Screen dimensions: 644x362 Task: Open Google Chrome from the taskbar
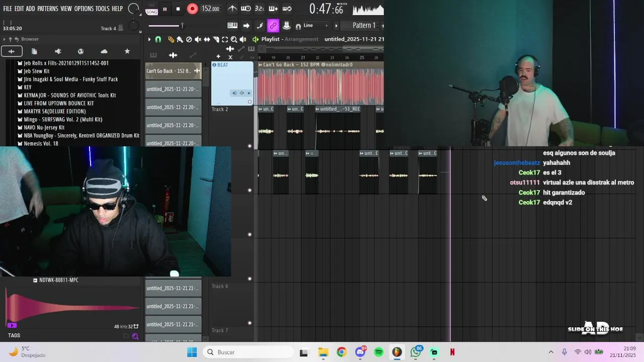(x=342, y=352)
